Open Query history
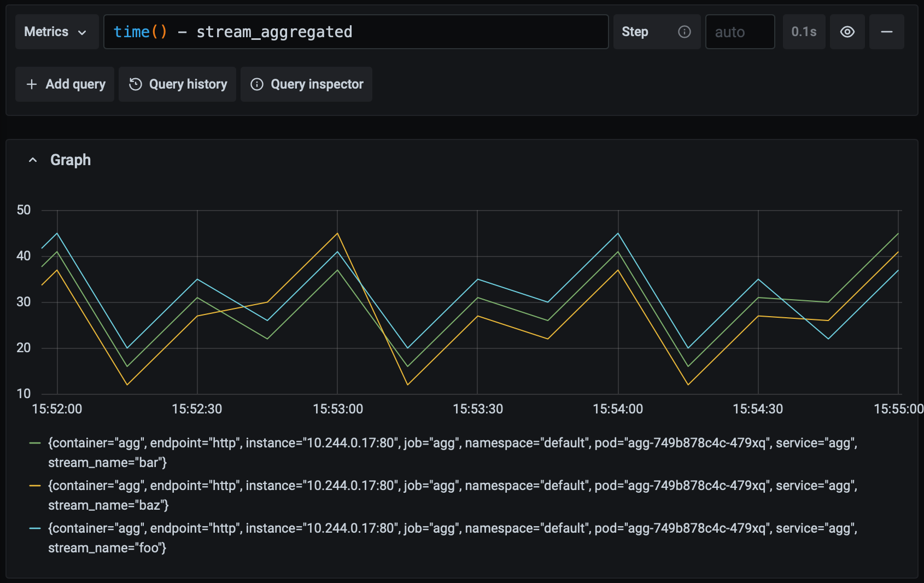 click(177, 84)
